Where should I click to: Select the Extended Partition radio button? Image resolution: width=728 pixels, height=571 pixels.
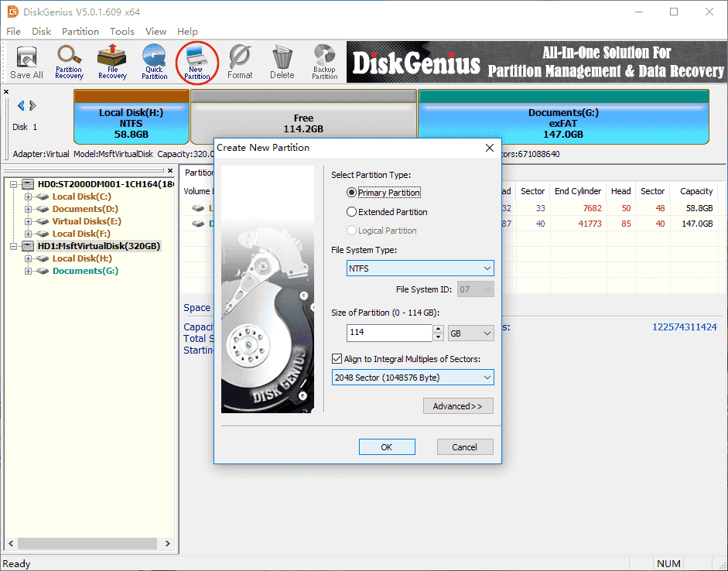(x=351, y=212)
